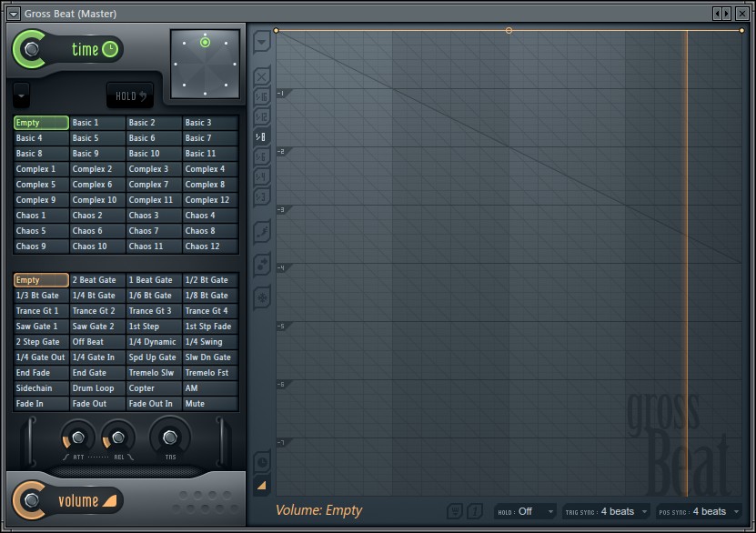The width and height of the screenshot is (756, 533).
Task: Click the envelope start point at top left
Action: [x=276, y=30]
